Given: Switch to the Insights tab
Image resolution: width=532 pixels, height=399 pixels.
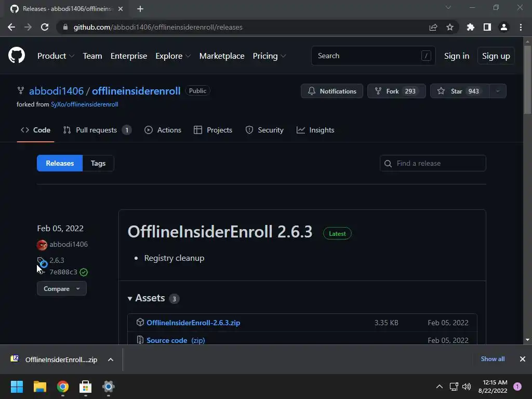Looking at the screenshot, I should point(315,130).
